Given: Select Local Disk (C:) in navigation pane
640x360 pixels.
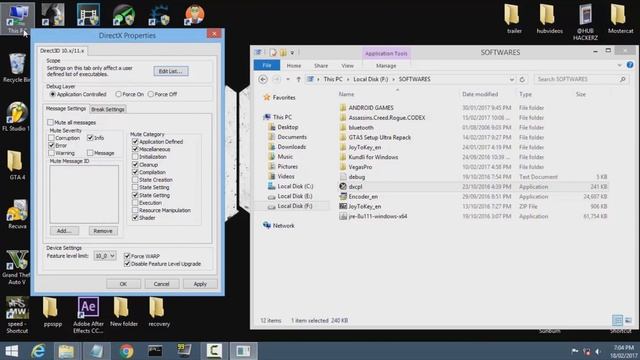Looking at the screenshot, I should (x=295, y=186).
